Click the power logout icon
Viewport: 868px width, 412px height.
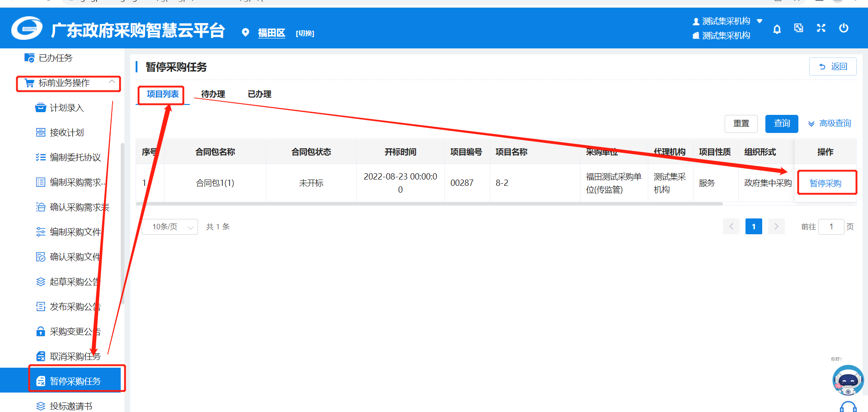pos(843,28)
